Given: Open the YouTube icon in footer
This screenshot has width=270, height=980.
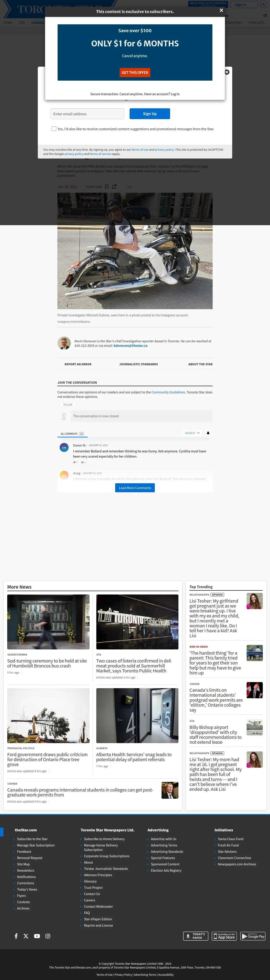Looking at the screenshot, I should tap(37, 936).
